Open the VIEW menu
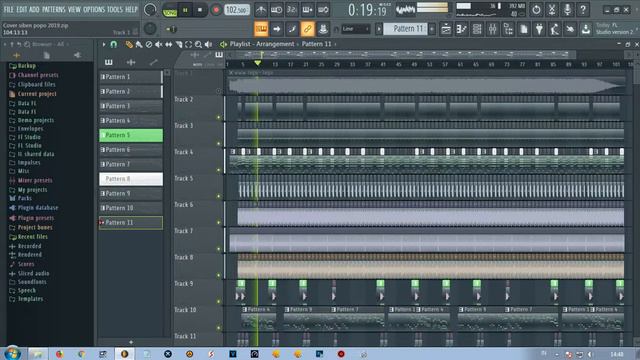The width and height of the screenshot is (640, 360). click(74, 9)
